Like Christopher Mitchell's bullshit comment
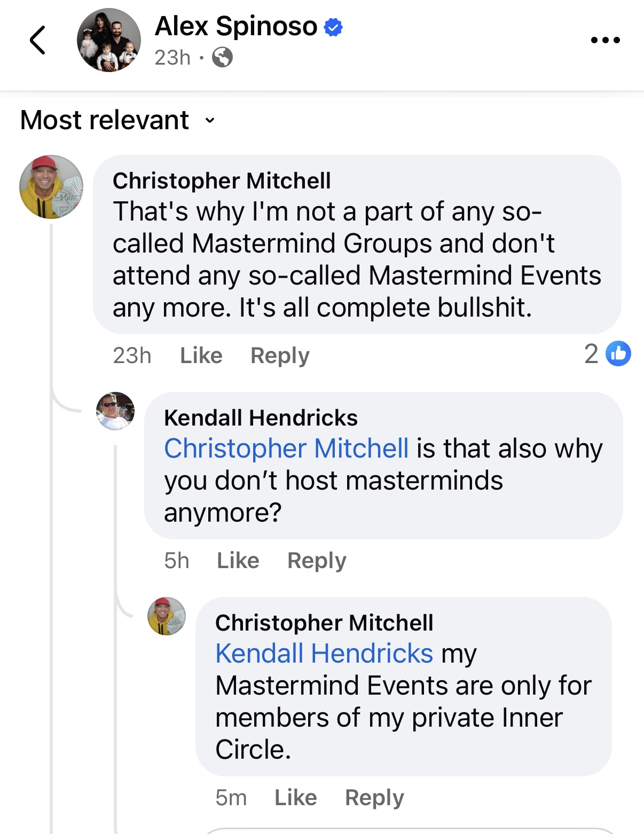The height and width of the screenshot is (834, 644). pyautogui.click(x=201, y=356)
